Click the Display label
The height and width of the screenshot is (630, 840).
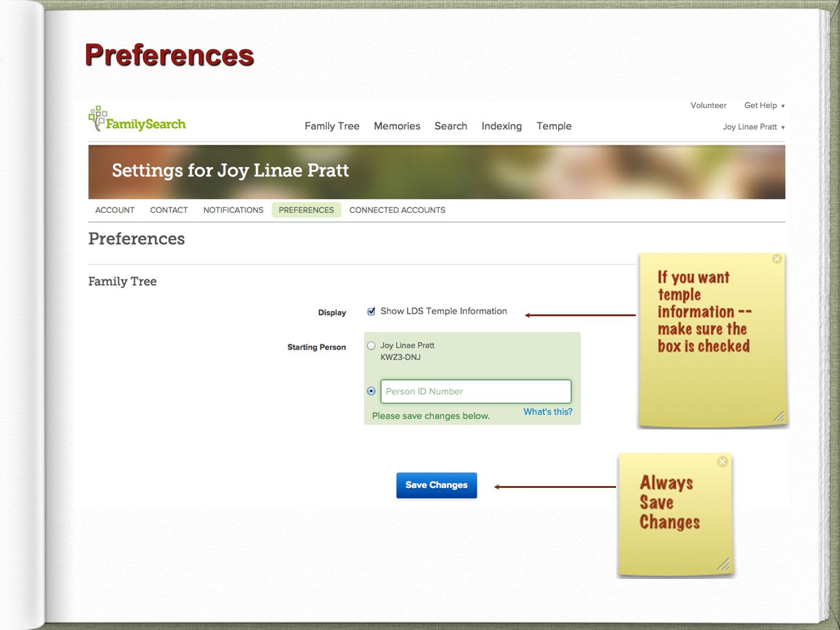pyautogui.click(x=332, y=313)
